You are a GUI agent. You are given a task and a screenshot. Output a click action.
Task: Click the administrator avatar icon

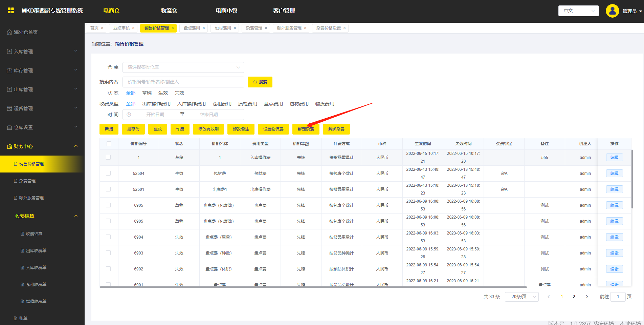[x=612, y=11]
